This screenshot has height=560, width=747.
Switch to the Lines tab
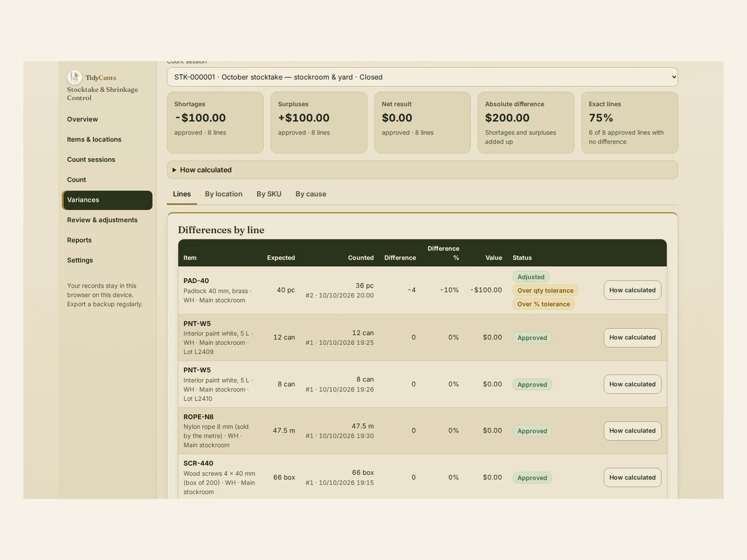182,194
